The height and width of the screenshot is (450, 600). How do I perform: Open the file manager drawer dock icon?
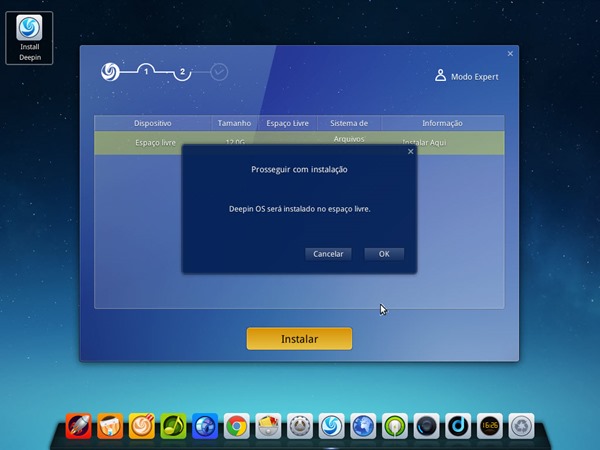pos(268,426)
